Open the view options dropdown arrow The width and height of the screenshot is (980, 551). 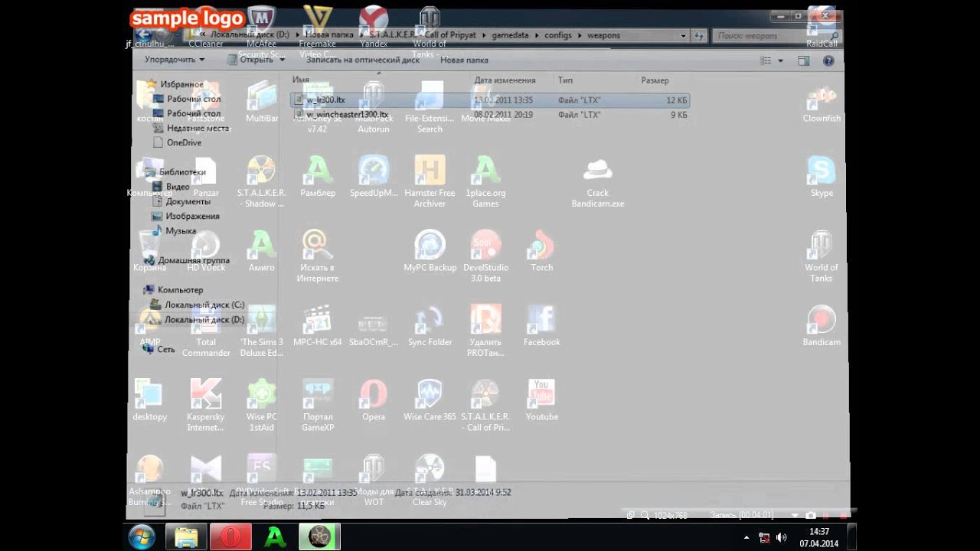pos(781,60)
